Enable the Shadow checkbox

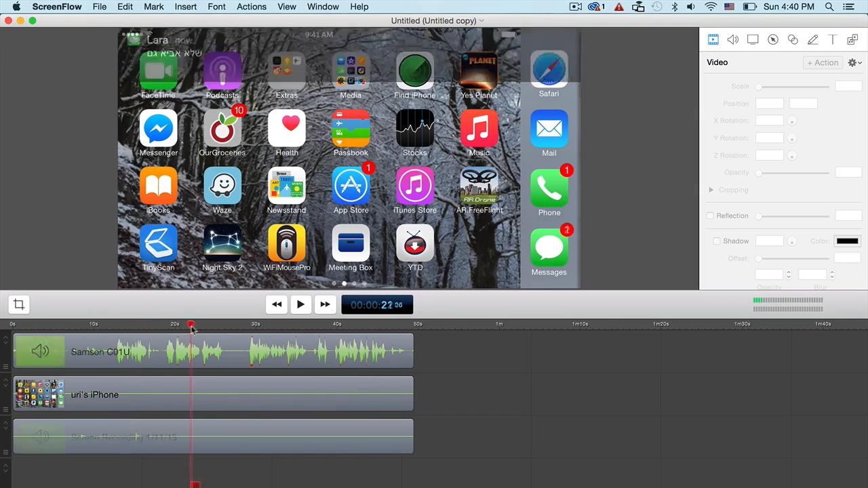click(716, 241)
